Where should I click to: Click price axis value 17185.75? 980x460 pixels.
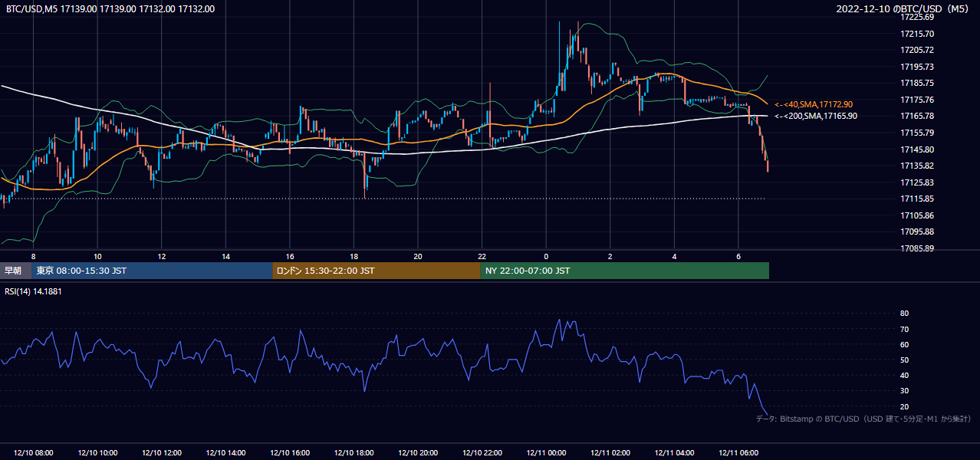tap(917, 83)
